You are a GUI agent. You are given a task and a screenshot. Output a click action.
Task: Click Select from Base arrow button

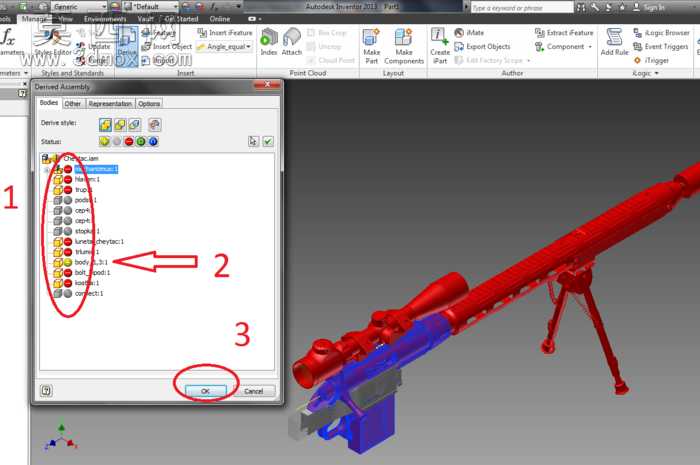tap(253, 141)
